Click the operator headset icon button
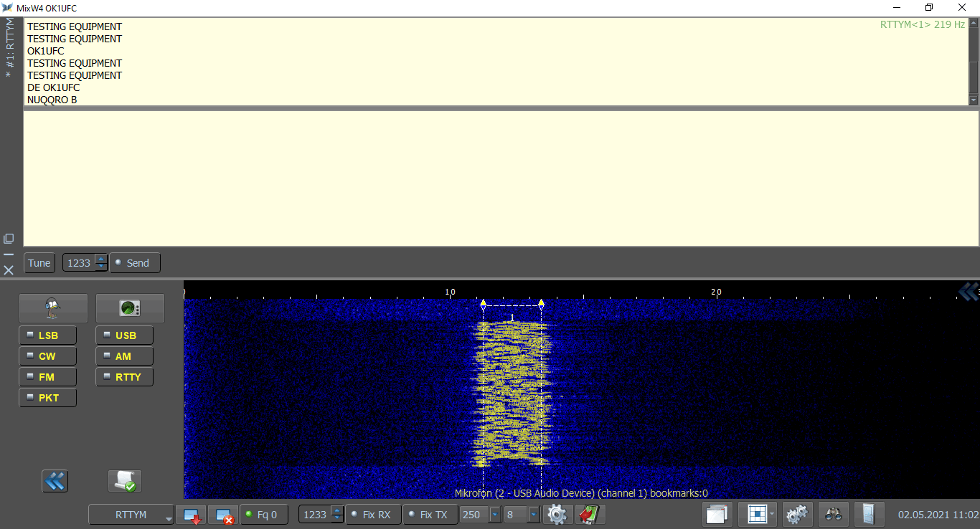The width and height of the screenshot is (980, 529). coord(53,308)
